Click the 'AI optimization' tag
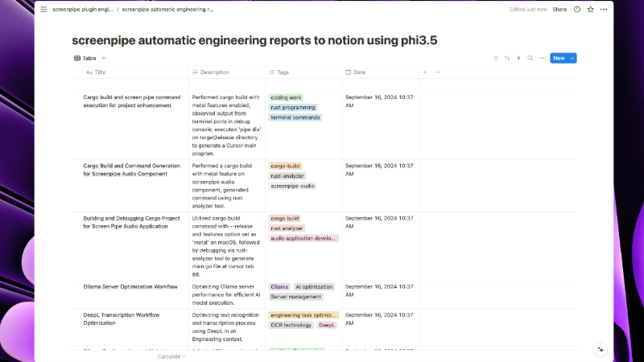 (314, 287)
